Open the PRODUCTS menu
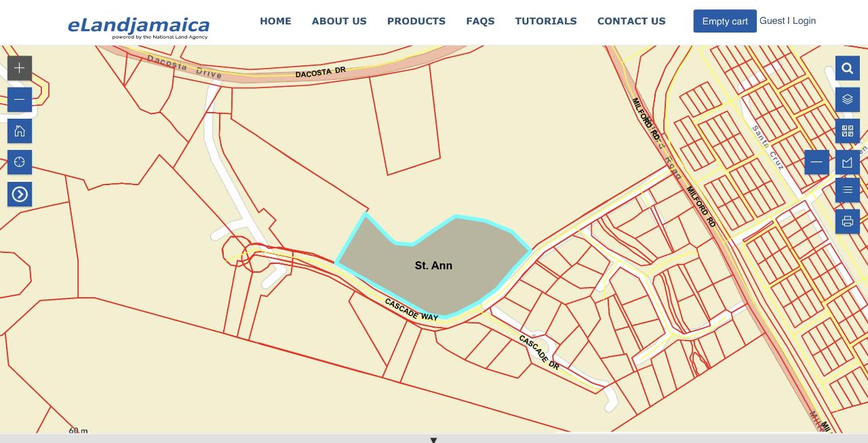This screenshot has height=443, width=868. pos(416,21)
